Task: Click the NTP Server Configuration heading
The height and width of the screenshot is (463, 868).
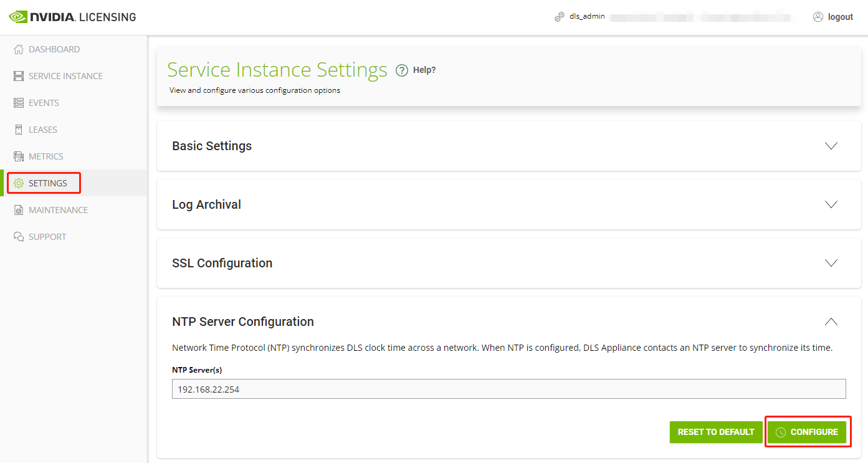Action: pyautogui.click(x=243, y=322)
